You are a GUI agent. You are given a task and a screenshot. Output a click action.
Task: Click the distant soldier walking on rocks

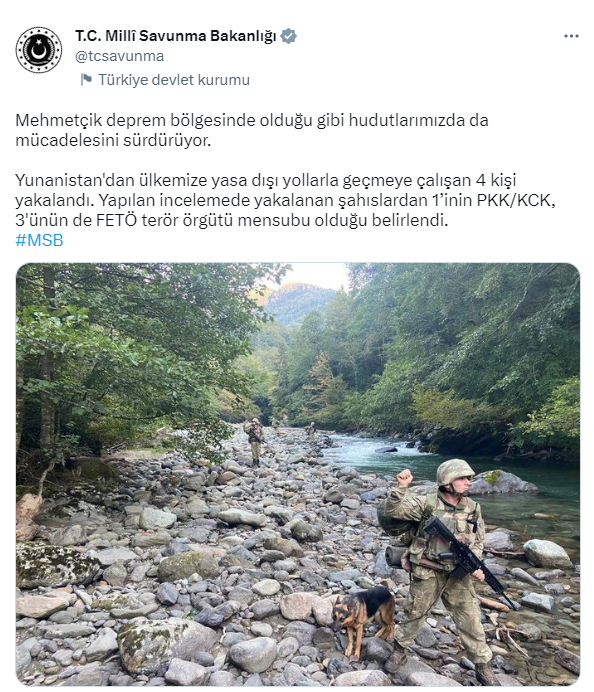255,442
